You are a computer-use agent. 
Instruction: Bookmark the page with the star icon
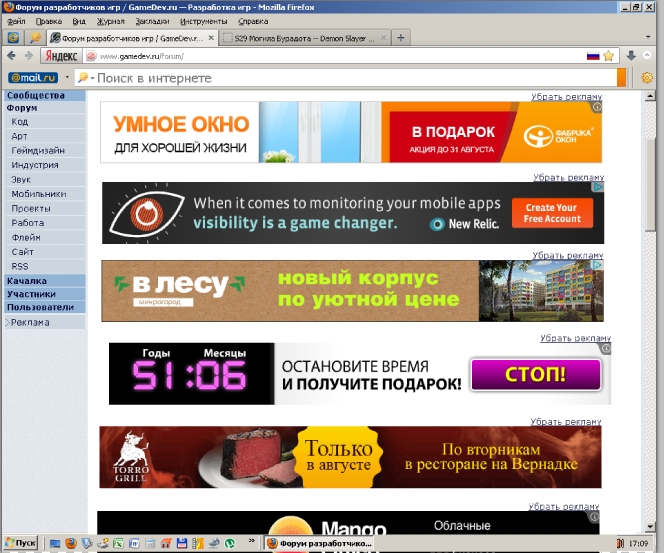coord(609,56)
